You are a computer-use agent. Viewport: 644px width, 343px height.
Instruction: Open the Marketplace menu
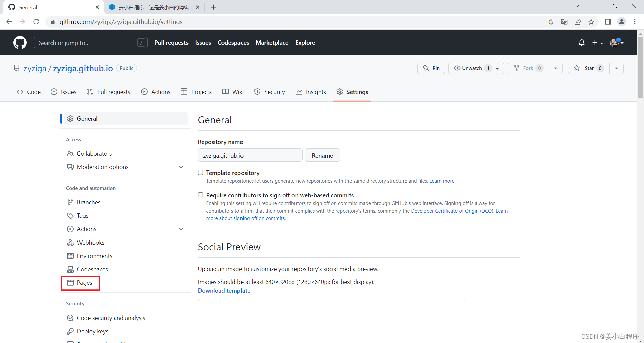[x=272, y=43]
